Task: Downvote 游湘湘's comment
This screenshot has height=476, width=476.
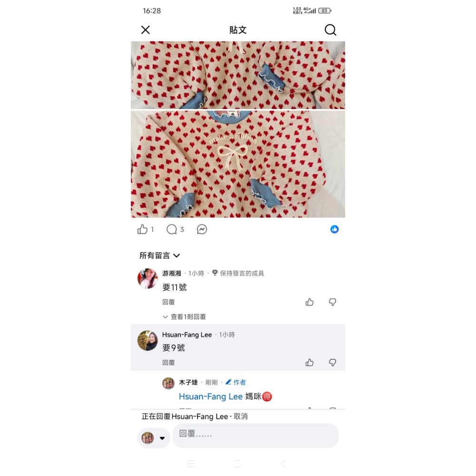Action: click(x=332, y=302)
